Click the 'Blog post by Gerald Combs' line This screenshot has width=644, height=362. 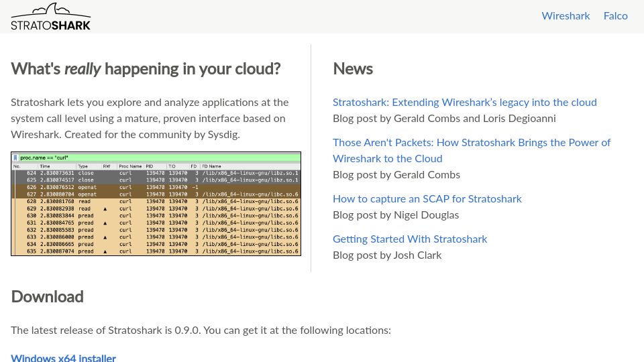point(396,175)
